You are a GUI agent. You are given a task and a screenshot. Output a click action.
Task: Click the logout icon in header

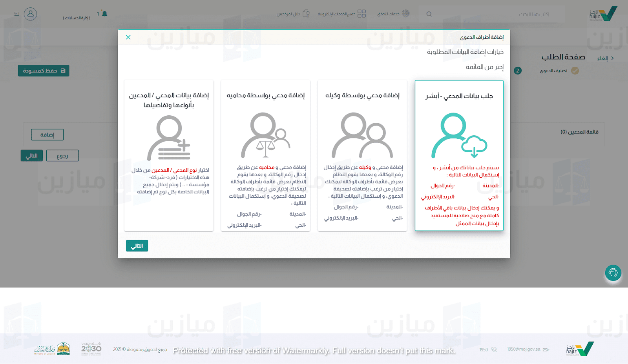click(16, 14)
